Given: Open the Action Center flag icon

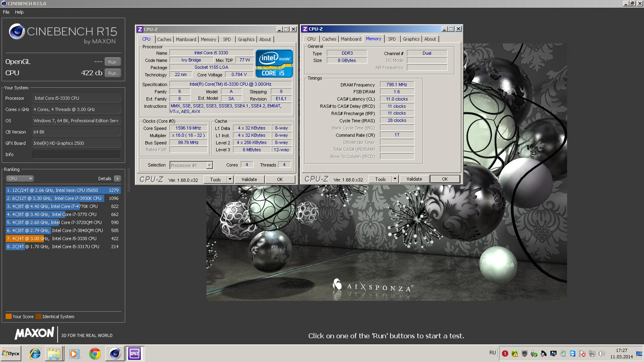Looking at the screenshot, I should tap(582, 354).
